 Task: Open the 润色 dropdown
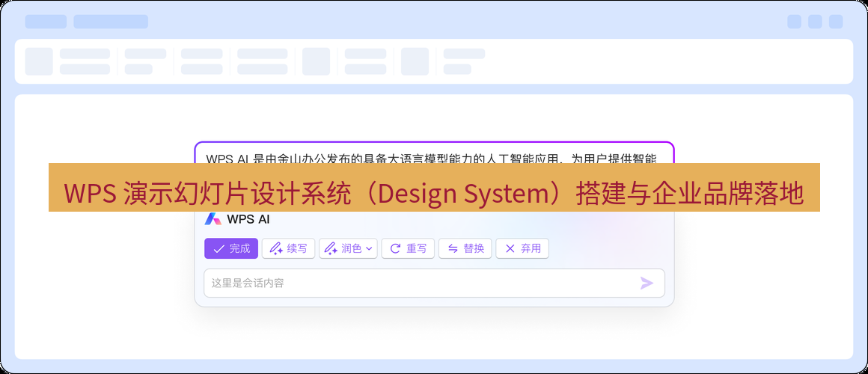348,248
